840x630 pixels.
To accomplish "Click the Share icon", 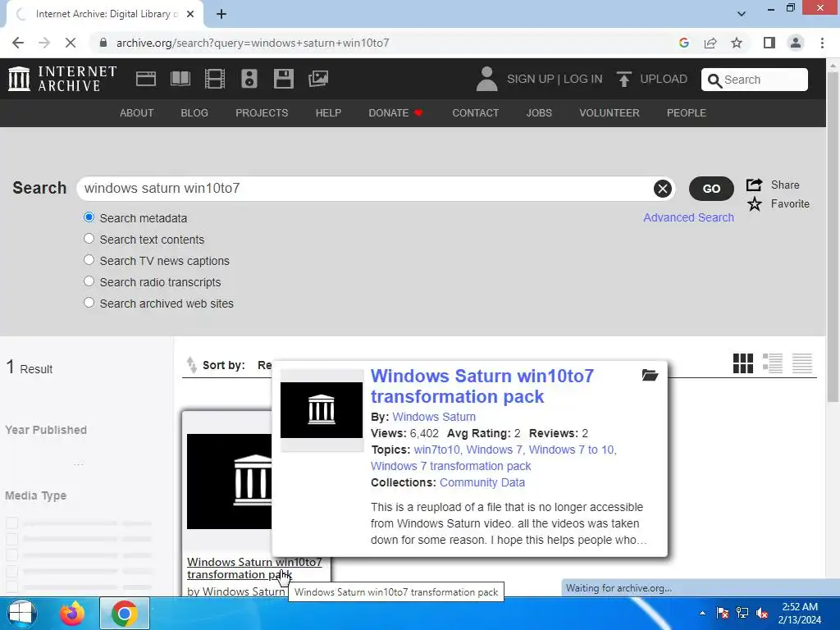I will point(755,185).
